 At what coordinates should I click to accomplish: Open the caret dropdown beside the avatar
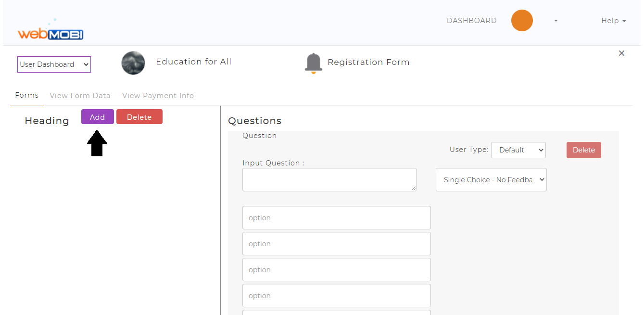tap(556, 21)
